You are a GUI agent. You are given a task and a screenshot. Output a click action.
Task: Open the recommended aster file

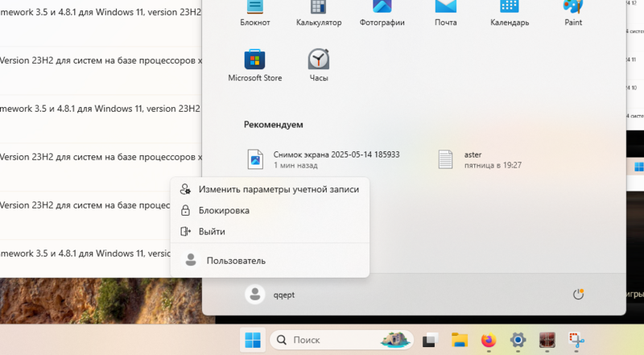pyautogui.click(x=481, y=159)
